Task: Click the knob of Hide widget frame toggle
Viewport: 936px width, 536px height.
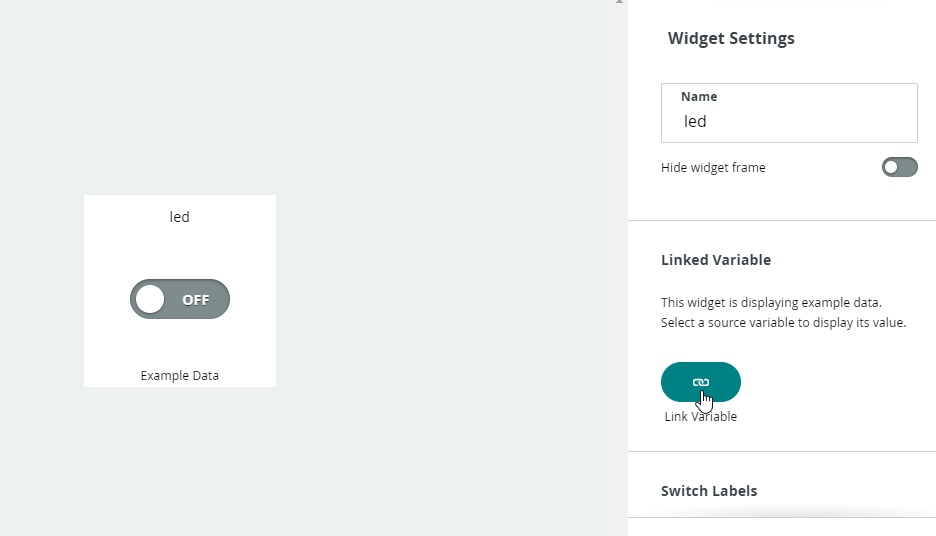Action: [891, 167]
